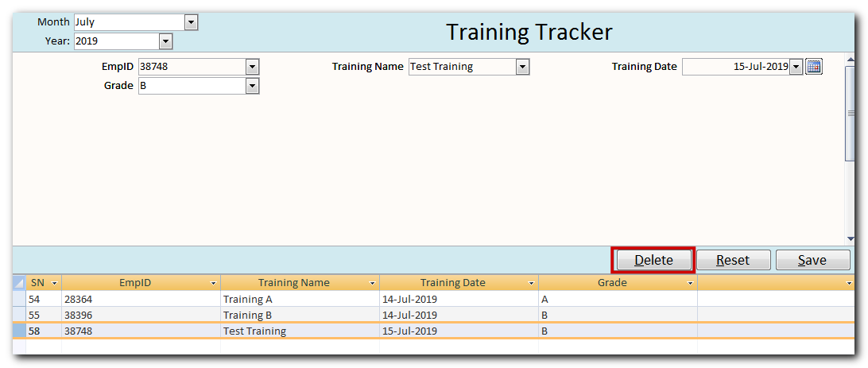Click the scroll up arrow of form scrollbar
The height and width of the screenshot is (368, 868).
(x=851, y=57)
